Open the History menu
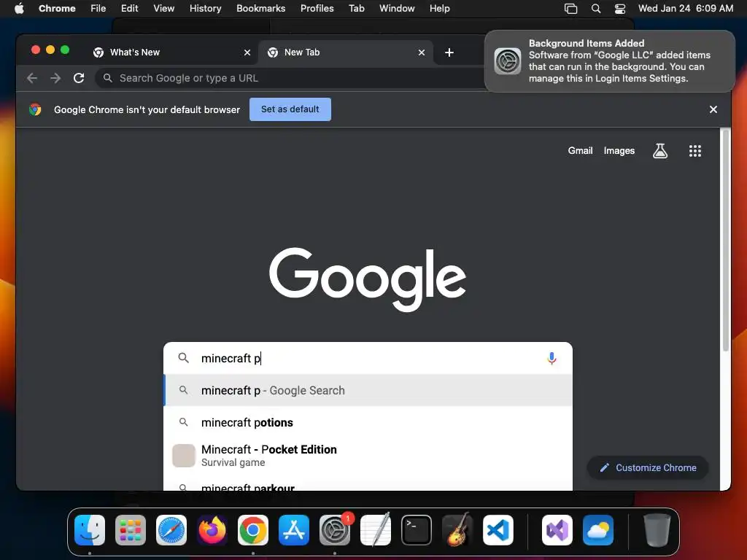The height and width of the screenshot is (560, 747). tap(205, 9)
